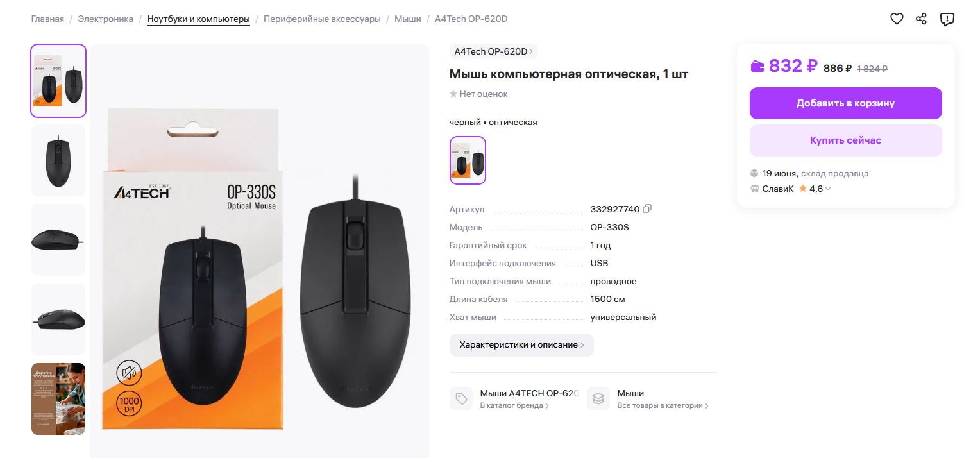Open В каталог бренда link

[514, 406]
